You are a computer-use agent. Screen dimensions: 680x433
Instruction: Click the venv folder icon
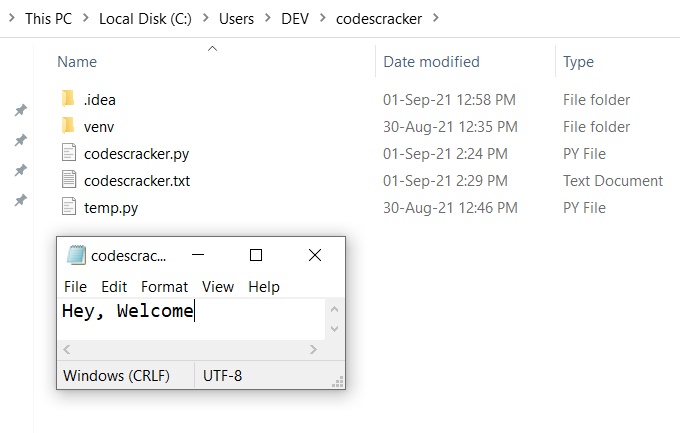point(68,126)
